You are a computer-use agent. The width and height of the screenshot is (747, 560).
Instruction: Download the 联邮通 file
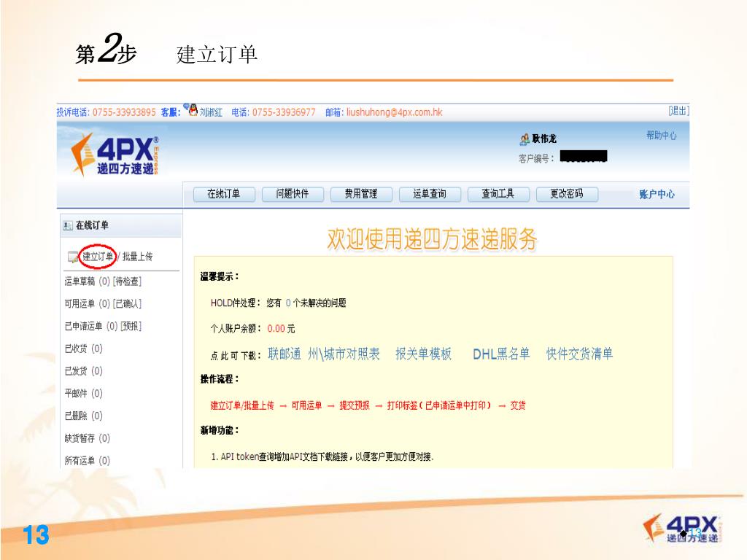coord(285,354)
